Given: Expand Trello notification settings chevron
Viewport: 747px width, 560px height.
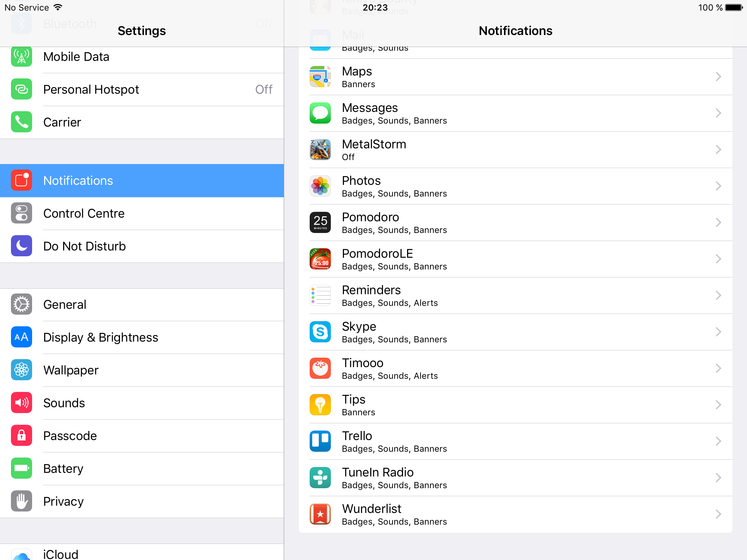Looking at the screenshot, I should pyautogui.click(x=718, y=441).
